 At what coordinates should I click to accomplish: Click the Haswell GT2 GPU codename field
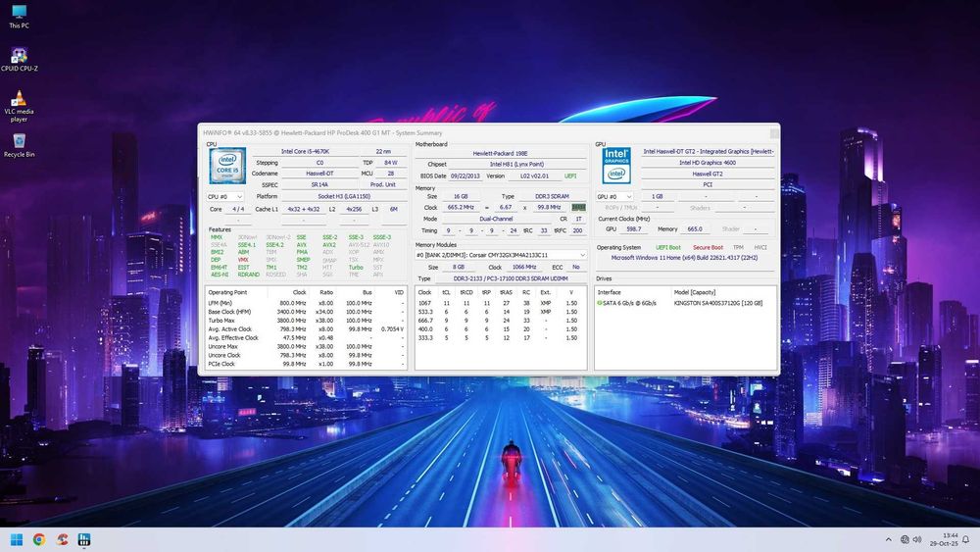708,174
